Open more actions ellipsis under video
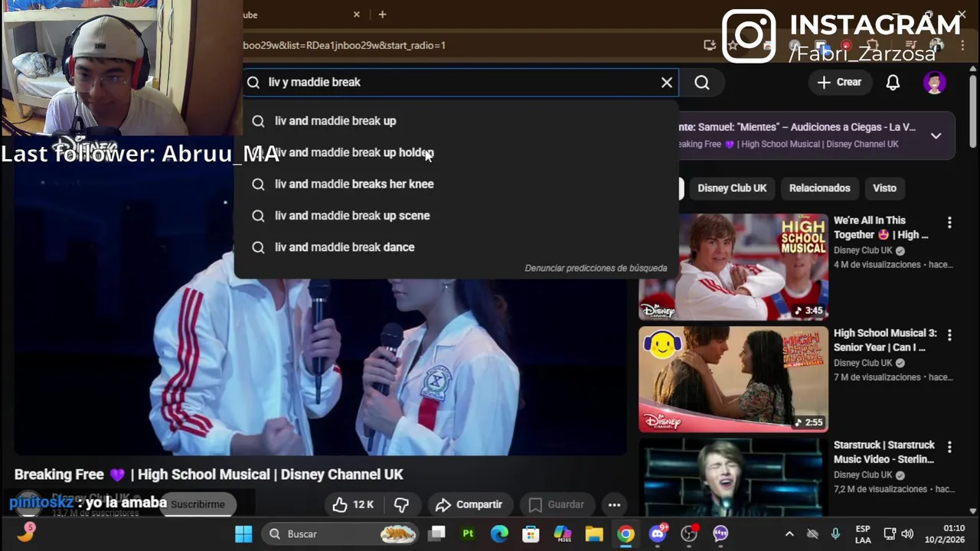 tap(614, 505)
